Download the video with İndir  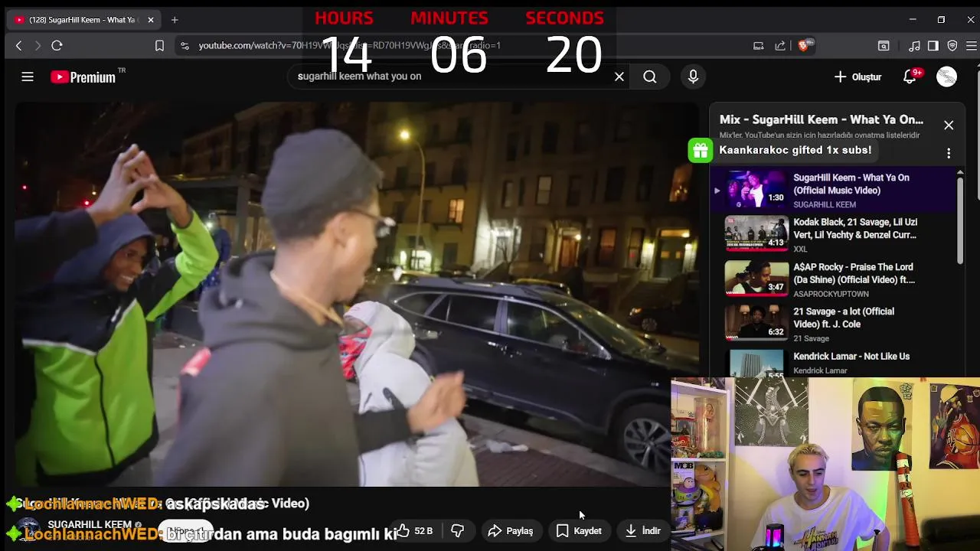point(643,530)
